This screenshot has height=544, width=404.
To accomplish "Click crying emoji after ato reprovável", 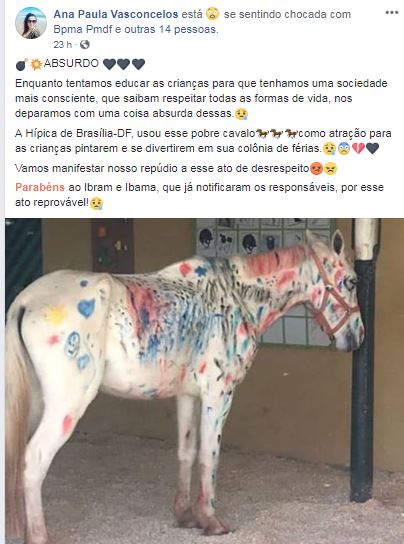I will [x=96, y=203].
